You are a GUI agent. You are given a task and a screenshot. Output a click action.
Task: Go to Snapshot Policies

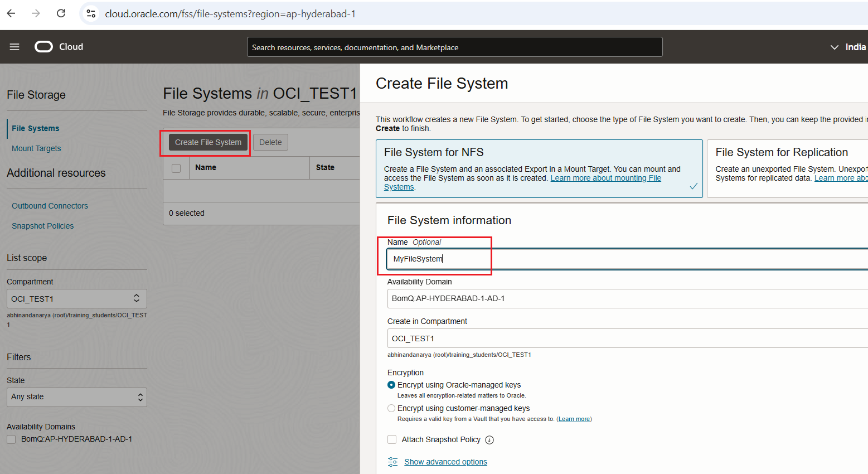[42, 226]
